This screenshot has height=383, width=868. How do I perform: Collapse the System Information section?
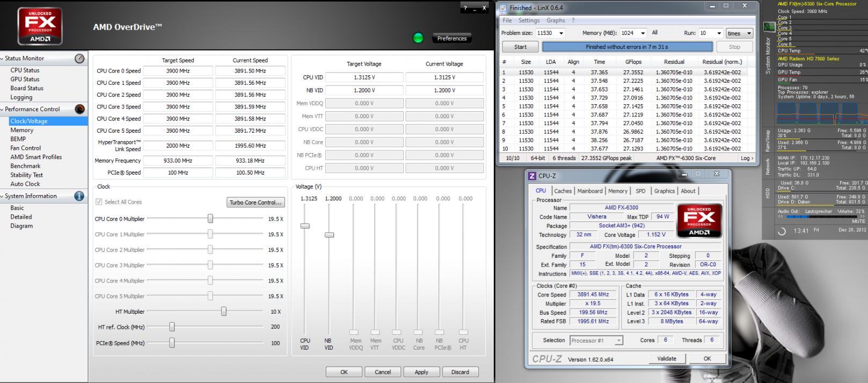tap(2, 196)
